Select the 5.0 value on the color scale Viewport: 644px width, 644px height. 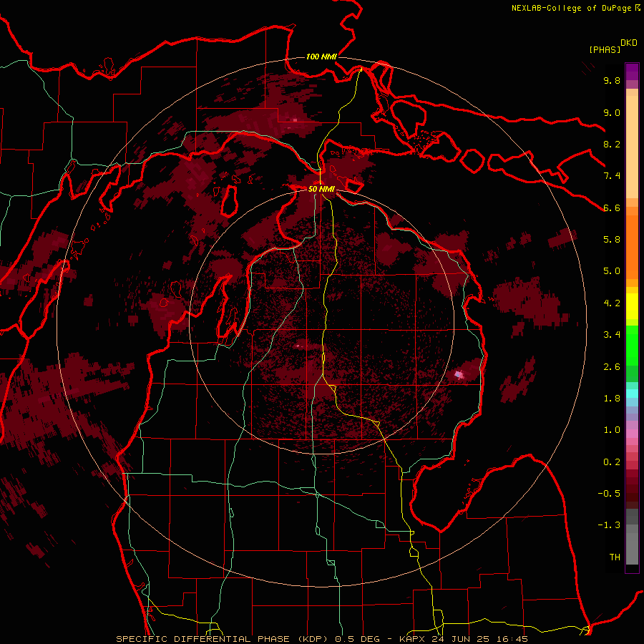pos(612,271)
